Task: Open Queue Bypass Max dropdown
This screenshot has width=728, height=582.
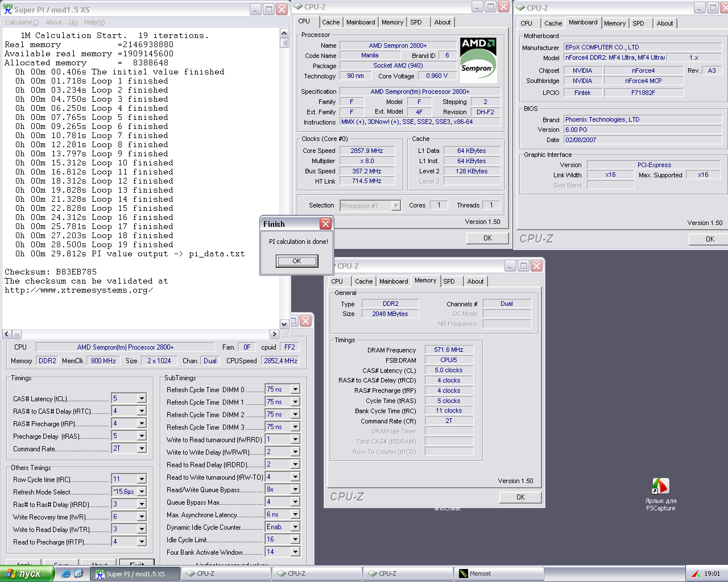Action: 295,502
